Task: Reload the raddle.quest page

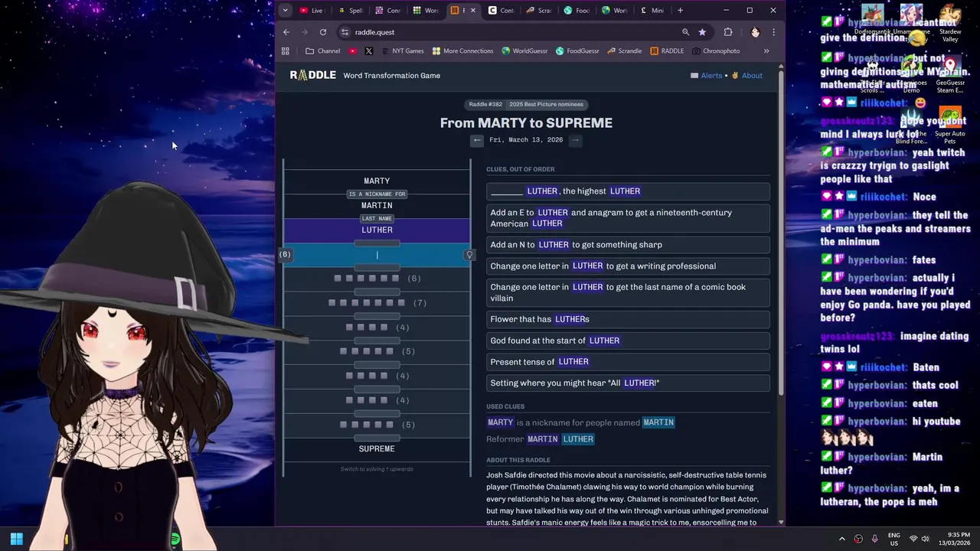Action: 323,32
